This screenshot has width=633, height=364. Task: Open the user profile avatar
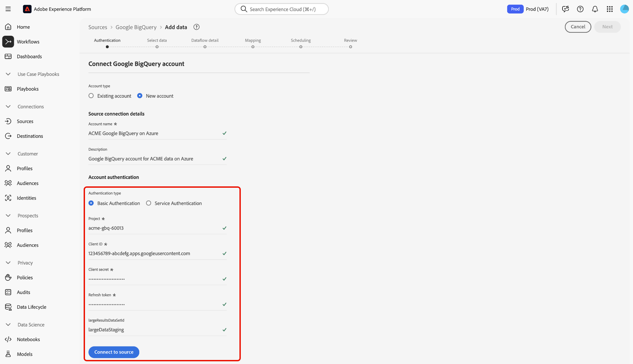[625, 9]
